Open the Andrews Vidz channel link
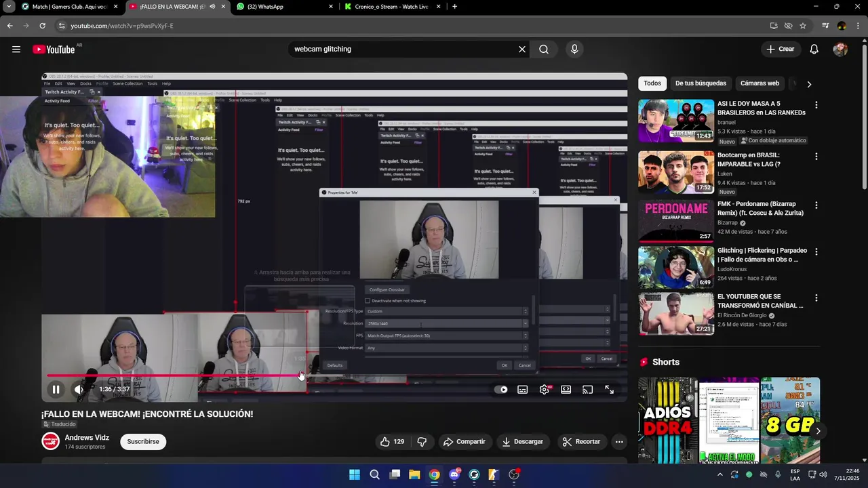The width and height of the screenshot is (868, 488). 87,438
